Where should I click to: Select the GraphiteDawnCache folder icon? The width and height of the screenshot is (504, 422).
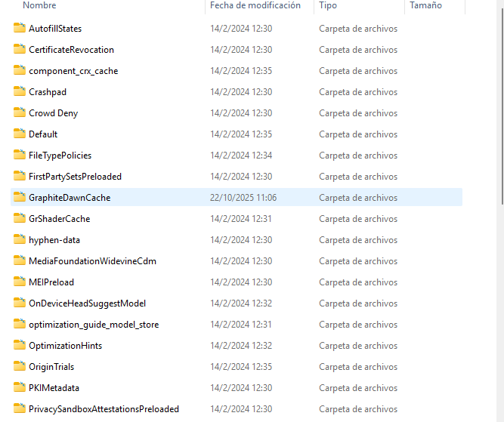pyautogui.click(x=20, y=198)
